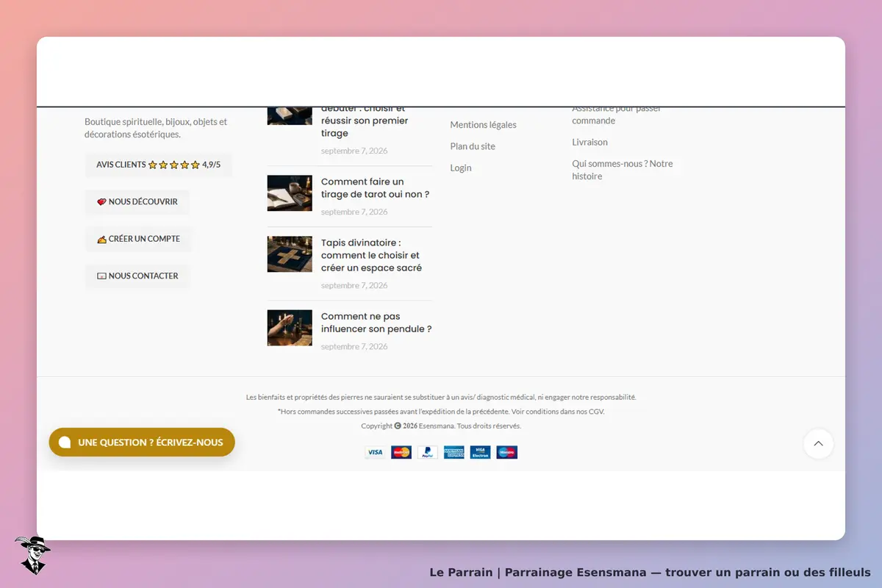Click the Le Parrain mascot logo
Viewport: 882px width, 588px height.
[x=32, y=555]
